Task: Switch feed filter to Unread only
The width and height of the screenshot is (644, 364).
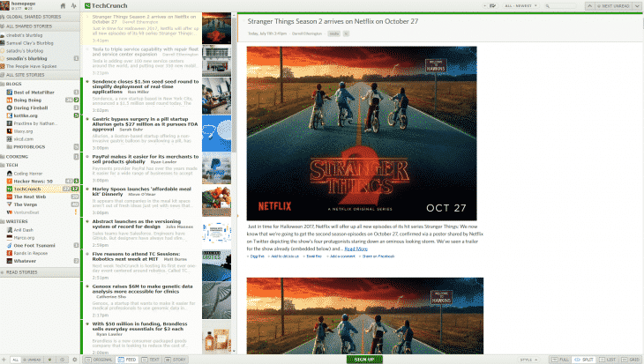Action: coord(29,360)
